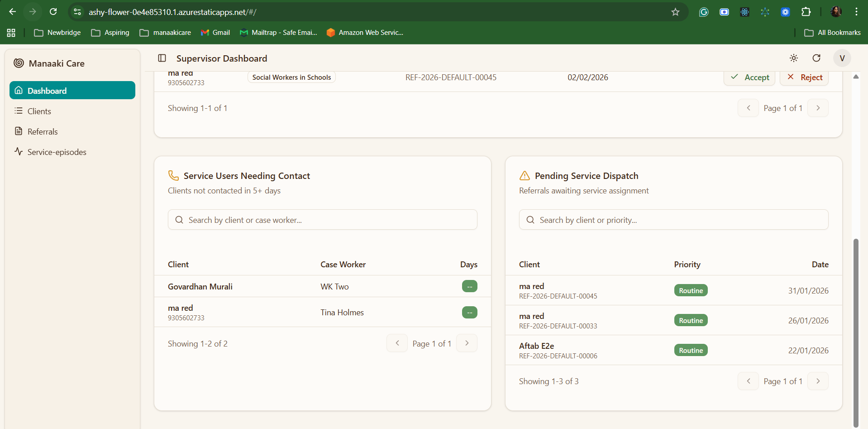
Task: Go to Referrals in sidebar
Action: 43,132
